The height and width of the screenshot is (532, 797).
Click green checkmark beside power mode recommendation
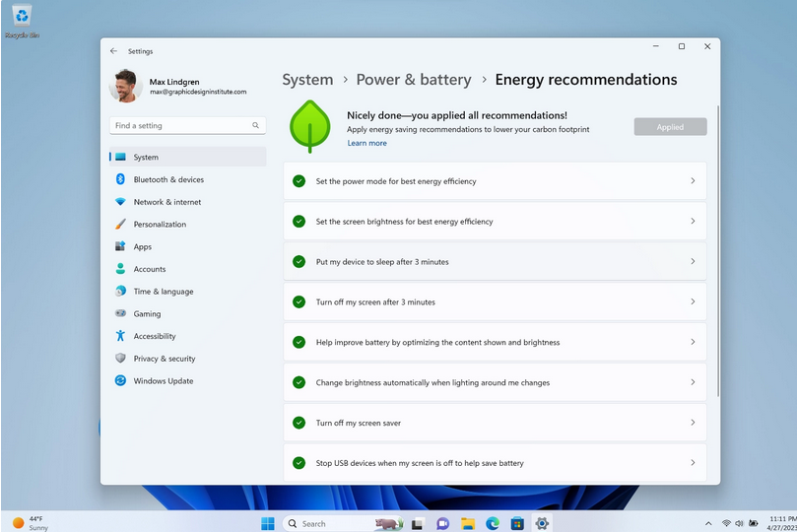tap(299, 181)
